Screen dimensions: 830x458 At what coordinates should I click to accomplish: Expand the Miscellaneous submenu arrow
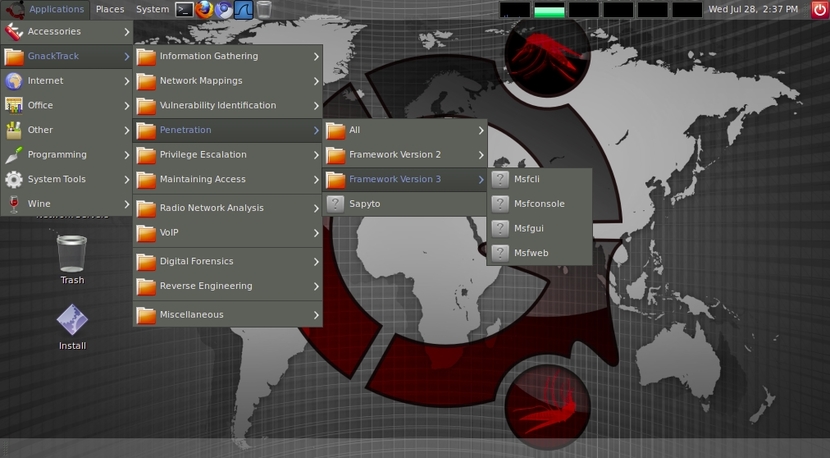(316, 315)
